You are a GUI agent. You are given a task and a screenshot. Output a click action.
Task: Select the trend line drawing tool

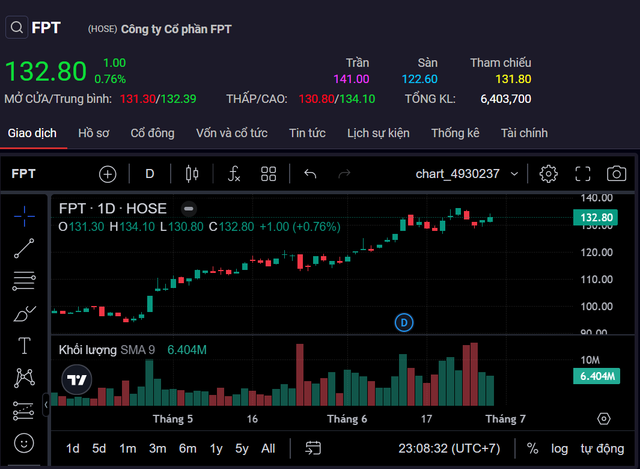click(x=25, y=248)
